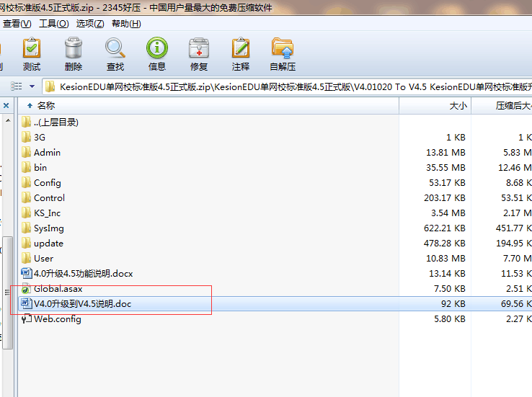Select the V4.0升级到V4.5说明.doc file
532x397 pixels.
[x=82, y=304]
